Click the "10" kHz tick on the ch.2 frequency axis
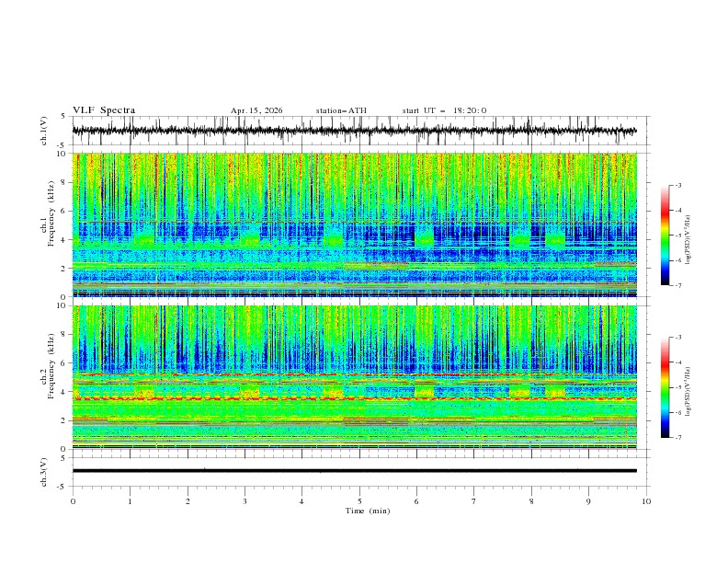The width and height of the screenshot is (728, 563). (x=62, y=305)
